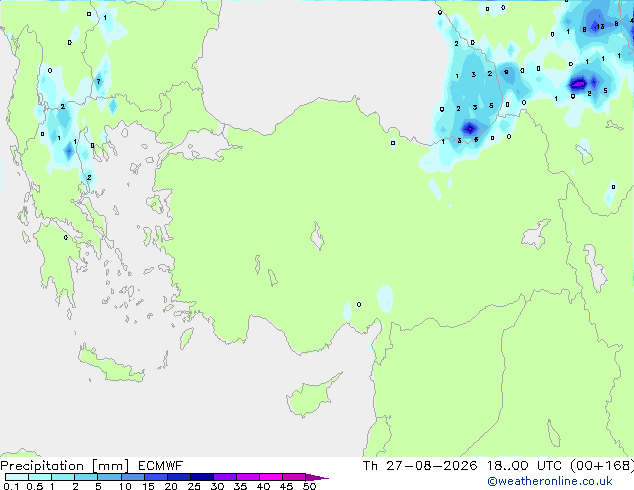Click the 40–45 mm magenta legend swatch
The height and width of the screenshot is (490, 634).
coord(271,477)
